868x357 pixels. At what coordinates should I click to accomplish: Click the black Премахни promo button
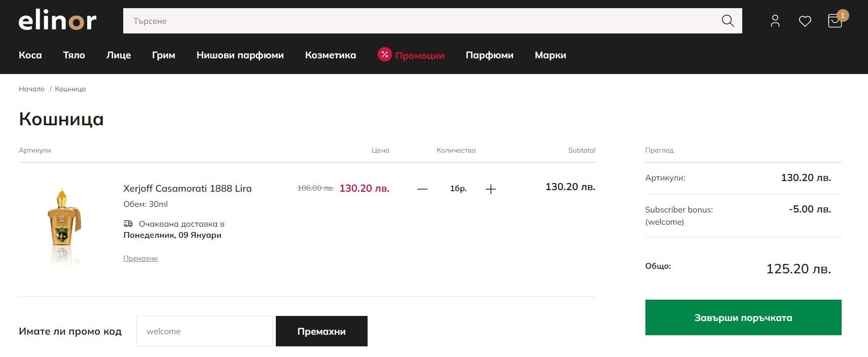321,331
